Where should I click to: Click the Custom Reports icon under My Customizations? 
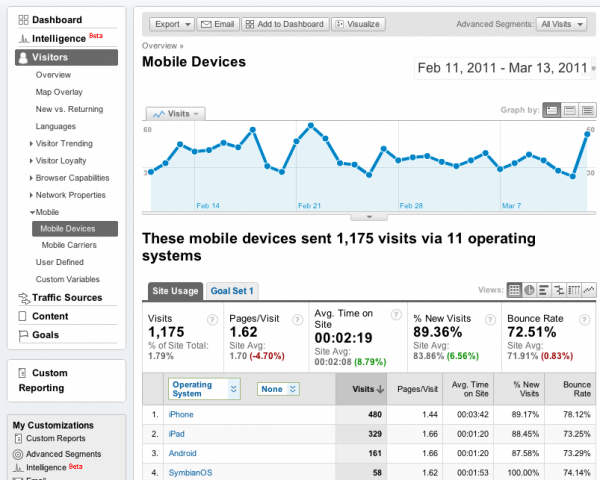pyautogui.click(x=18, y=438)
